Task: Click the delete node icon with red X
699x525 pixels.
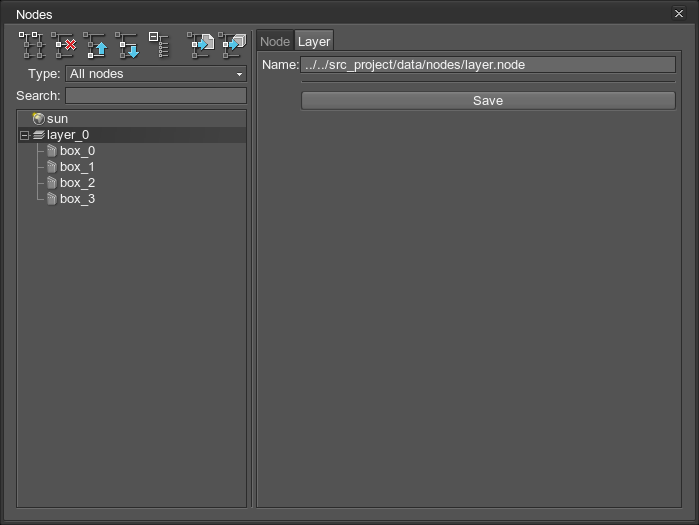Action: (x=64, y=45)
